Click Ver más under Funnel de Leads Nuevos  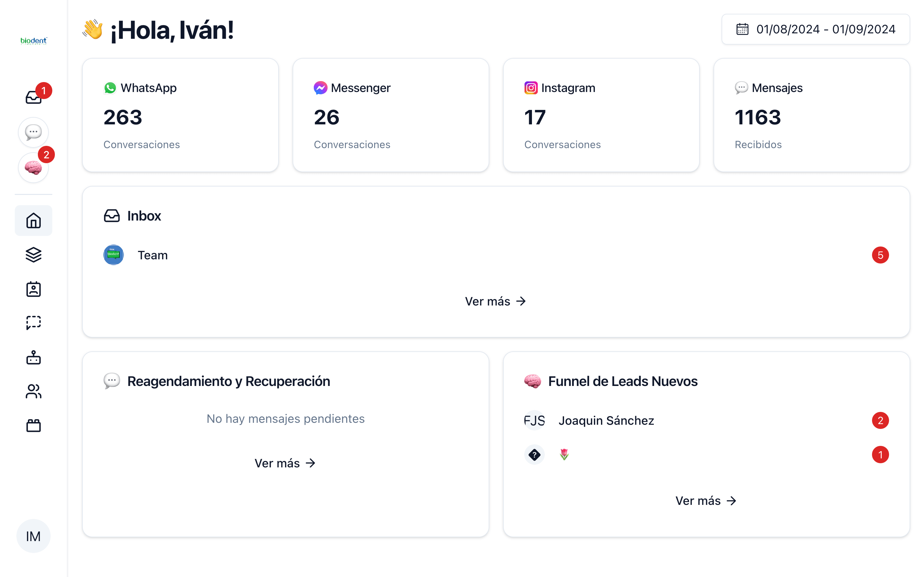click(x=706, y=501)
